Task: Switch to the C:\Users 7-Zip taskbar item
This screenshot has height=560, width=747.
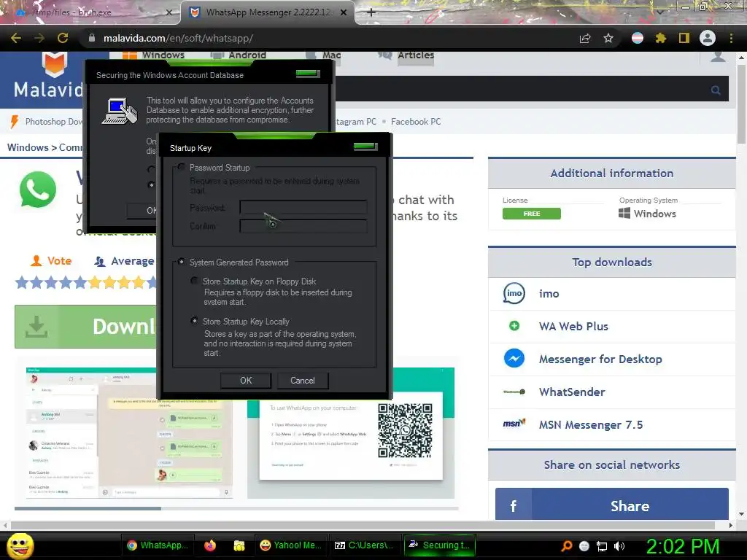Action: tap(365, 545)
